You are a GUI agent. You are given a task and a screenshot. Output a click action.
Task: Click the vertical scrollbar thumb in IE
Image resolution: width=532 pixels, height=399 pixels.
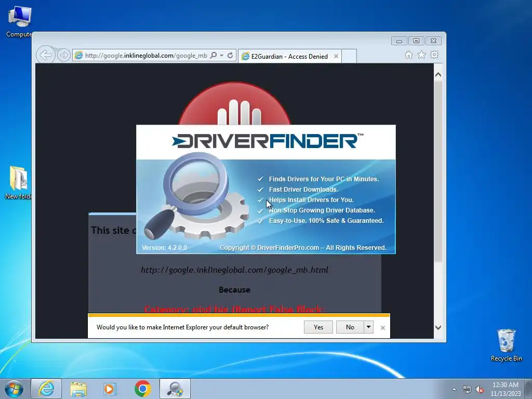pos(438,171)
